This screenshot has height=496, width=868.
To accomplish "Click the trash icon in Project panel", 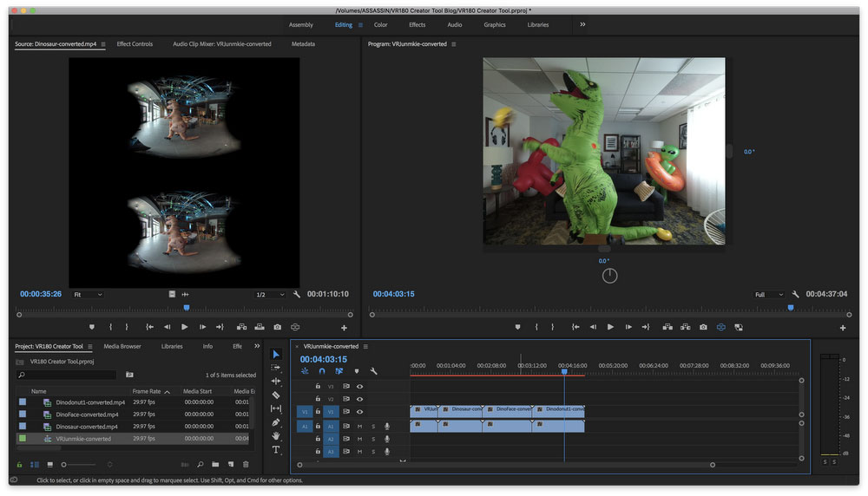I will pyautogui.click(x=246, y=465).
